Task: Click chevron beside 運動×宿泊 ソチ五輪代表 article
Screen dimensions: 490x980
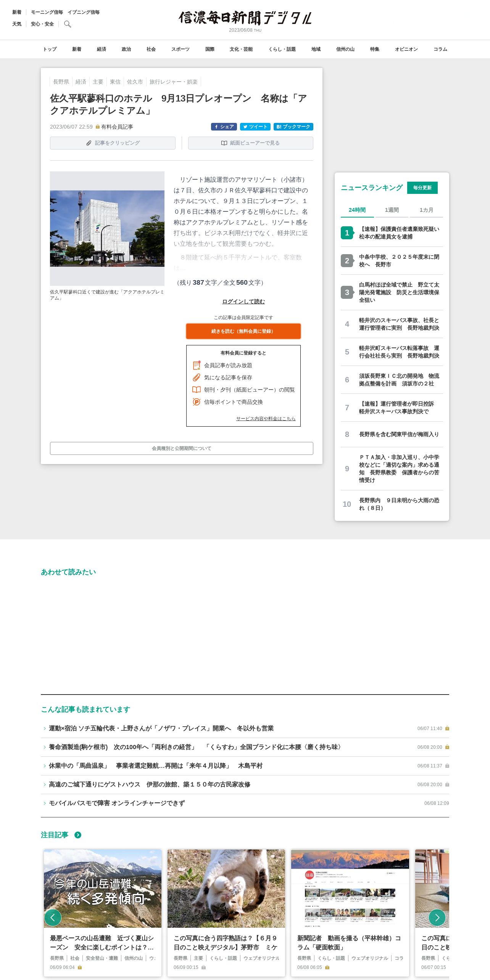Action: tap(45, 729)
